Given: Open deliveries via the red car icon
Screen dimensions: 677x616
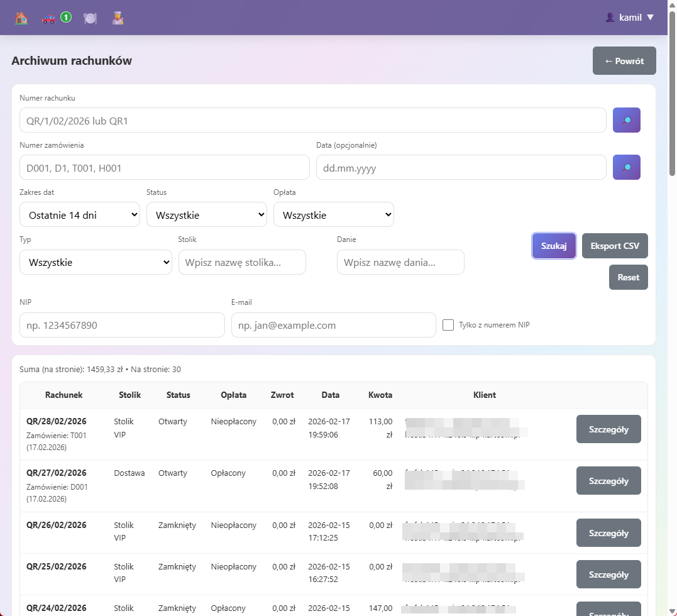Looking at the screenshot, I should coord(48,18).
